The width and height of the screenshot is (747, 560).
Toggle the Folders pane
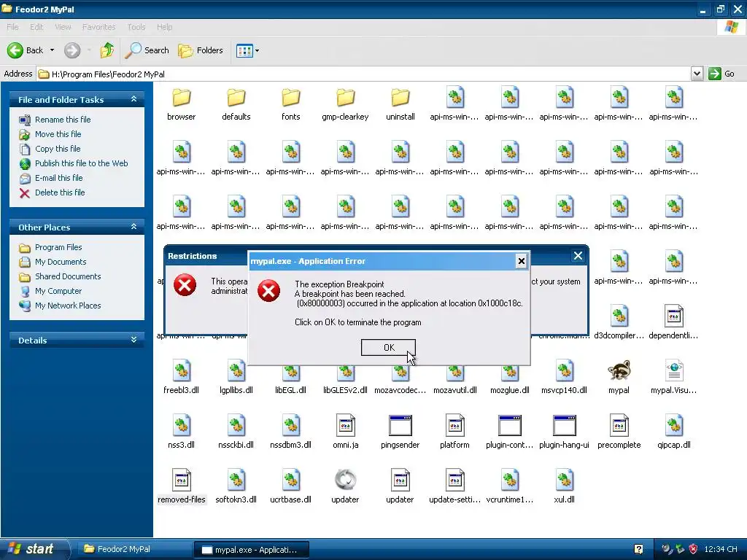click(201, 50)
